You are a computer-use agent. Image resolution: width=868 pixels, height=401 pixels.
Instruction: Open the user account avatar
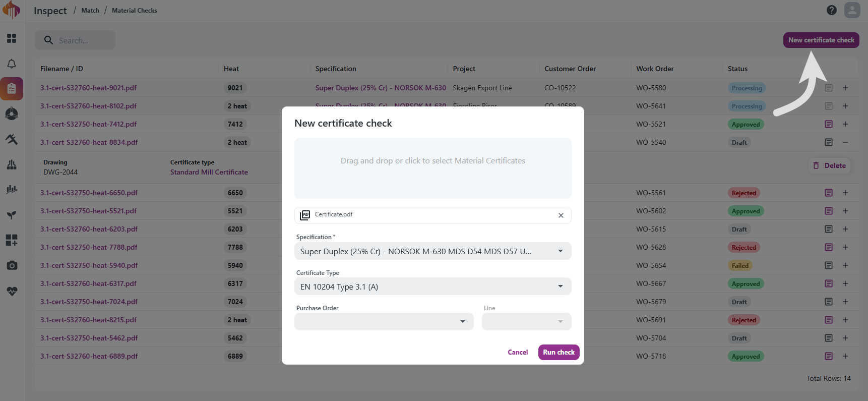852,10
